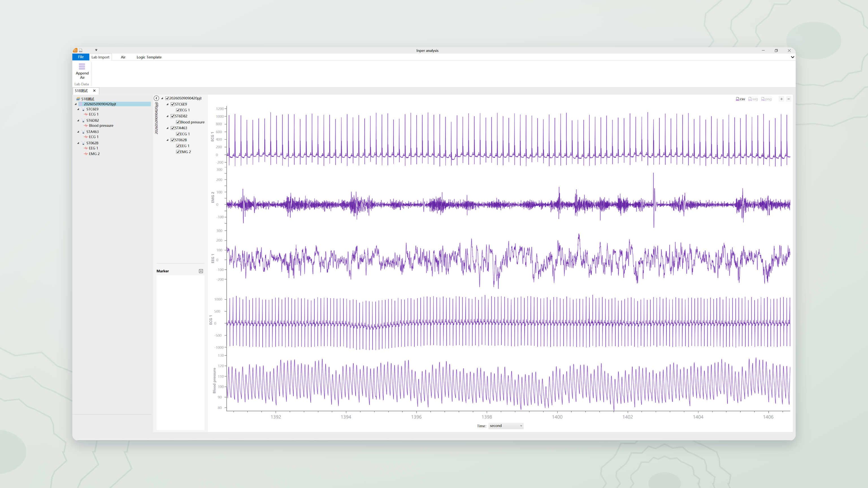Click the waveform icon beside EMG 2
Viewport: 868px width, 488px height.
tap(86, 154)
